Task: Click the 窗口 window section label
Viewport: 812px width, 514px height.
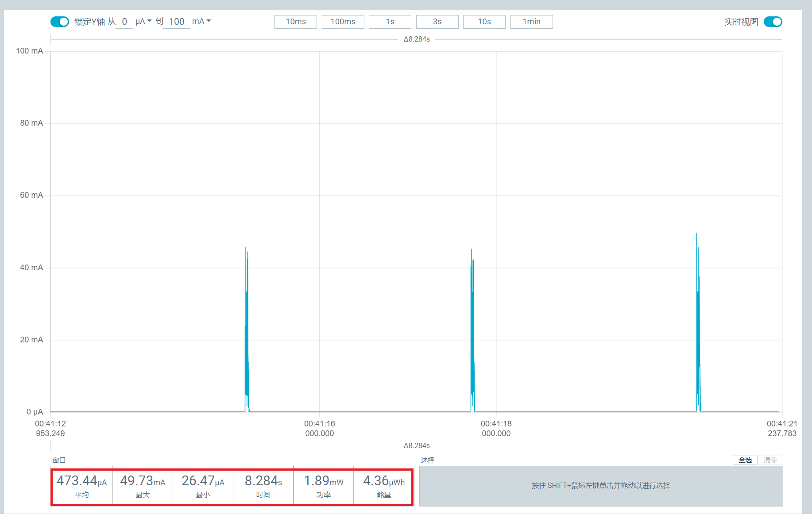Action: 59,460
